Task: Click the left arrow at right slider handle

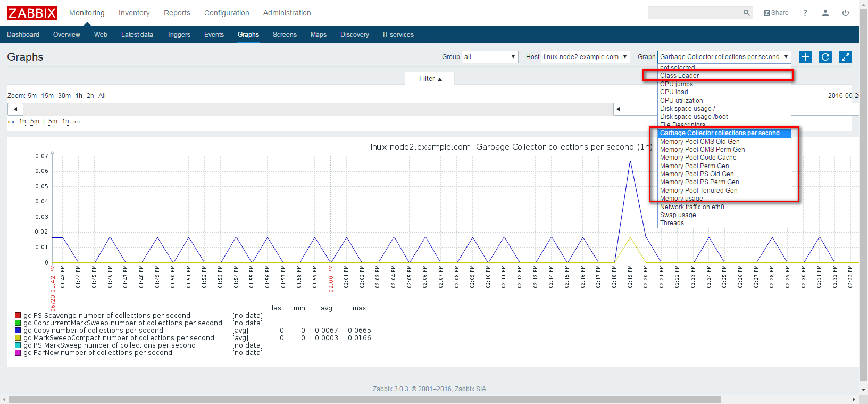Action: (x=618, y=109)
